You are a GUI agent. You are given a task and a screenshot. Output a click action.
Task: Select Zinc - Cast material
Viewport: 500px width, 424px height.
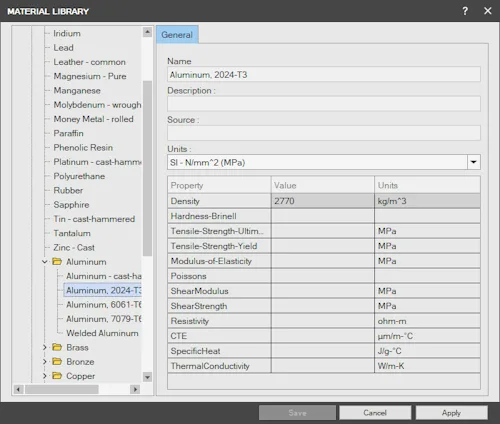point(74,248)
